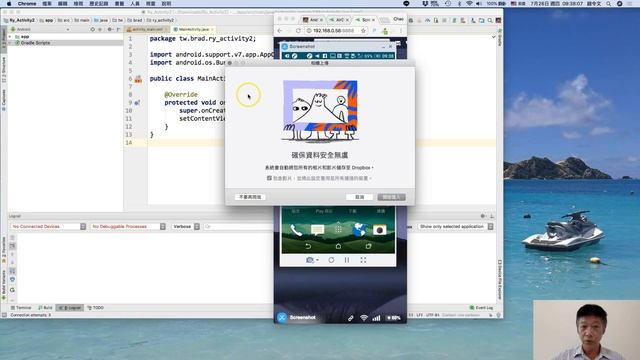Switch to activity_main.xml editor tab
The height and width of the screenshot is (360, 640).
click(x=146, y=29)
